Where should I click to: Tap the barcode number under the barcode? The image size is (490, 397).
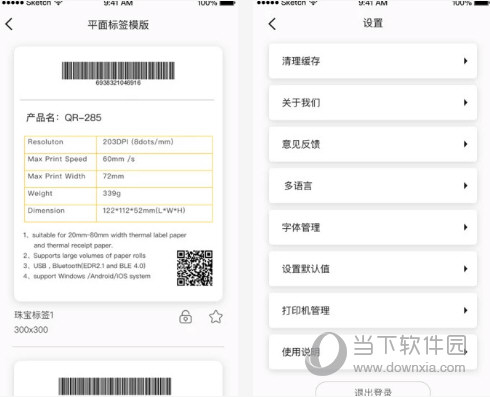[x=118, y=83]
